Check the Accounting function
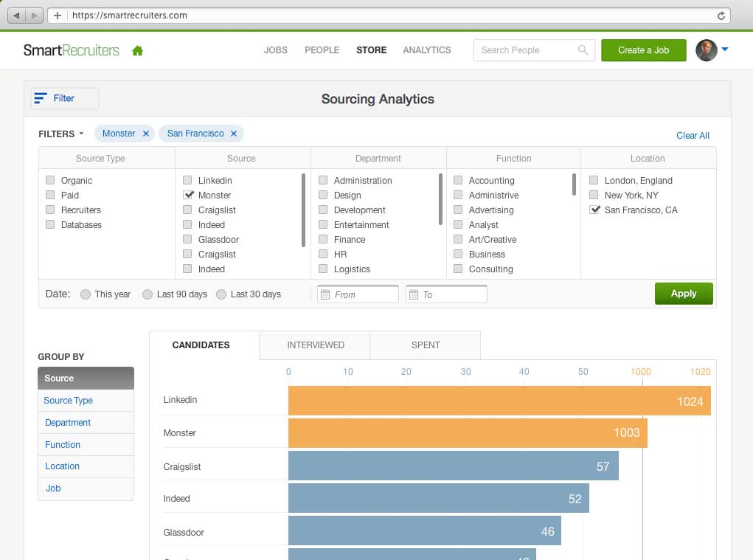 [458, 180]
